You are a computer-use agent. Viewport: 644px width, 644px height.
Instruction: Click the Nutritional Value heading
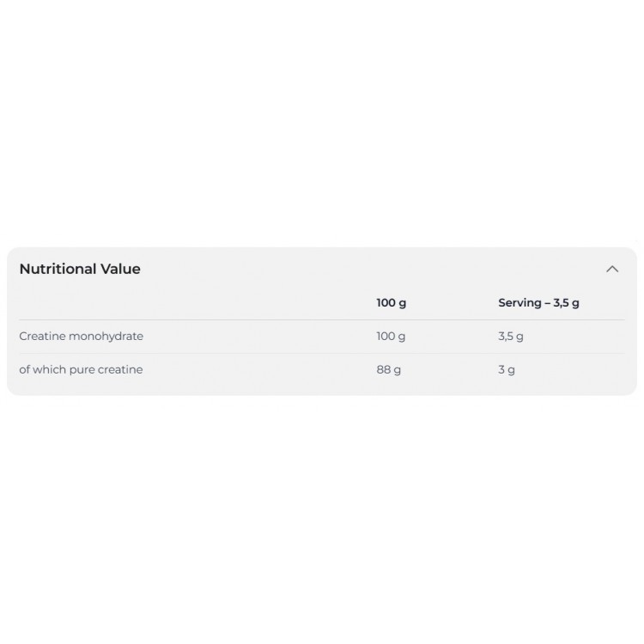click(80, 269)
